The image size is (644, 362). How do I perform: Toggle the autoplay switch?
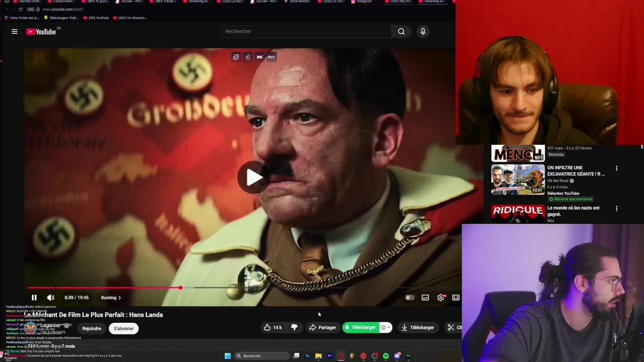[410, 298]
